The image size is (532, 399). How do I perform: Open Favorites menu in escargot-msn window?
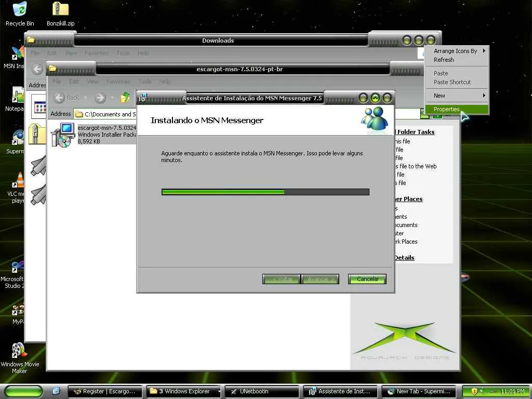pyautogui.click(x=118, y=82)
